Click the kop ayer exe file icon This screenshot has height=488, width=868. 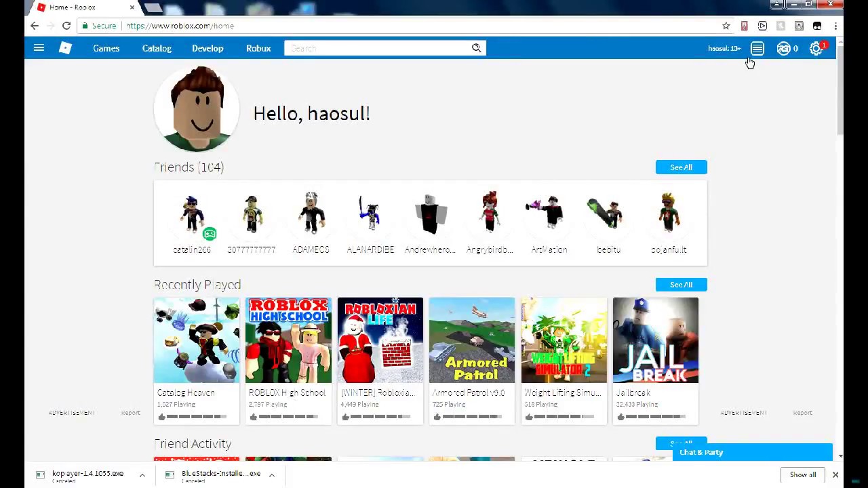[40, 474]
